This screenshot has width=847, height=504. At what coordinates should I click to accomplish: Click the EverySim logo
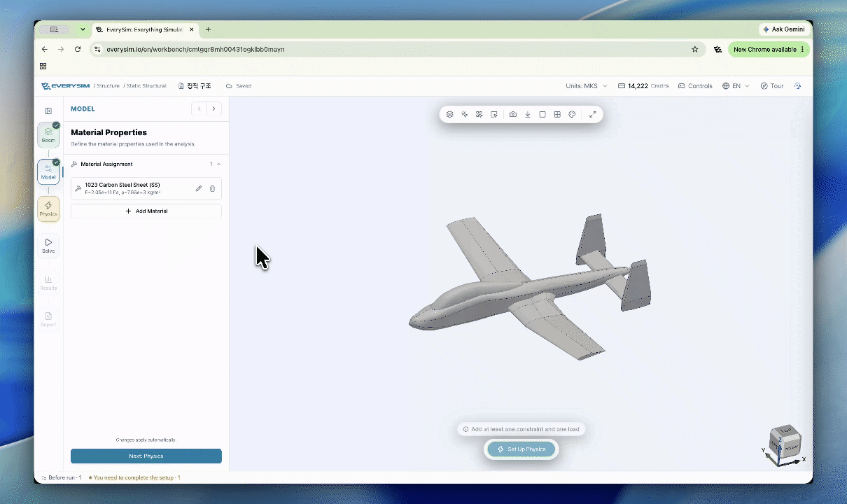66,86
